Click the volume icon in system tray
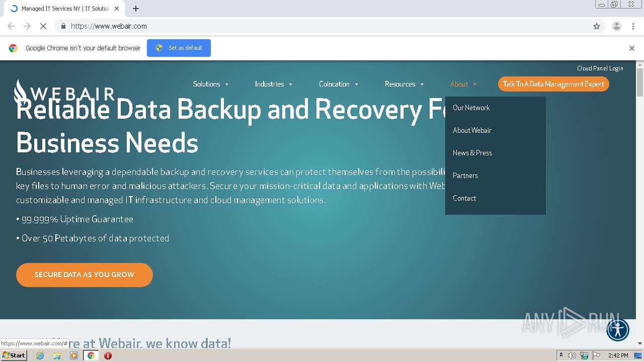Screen dimensions: 644x362 572,355
